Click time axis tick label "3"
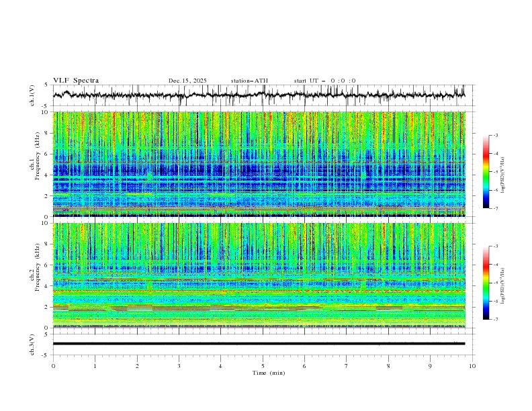532x411 pixels. pos(179,366)
